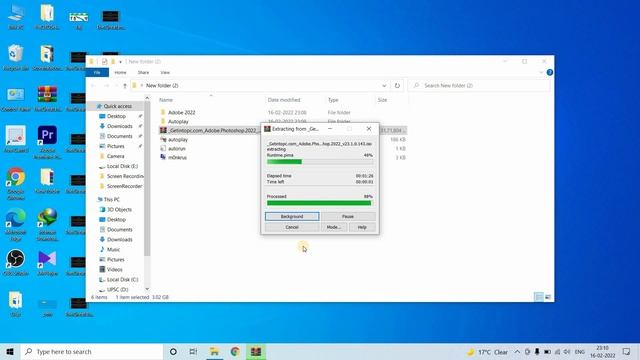Image resolution: width=640 pixels, height=360 pixels.
Task: Expand the address bar history dropdown
Action: pyautogui.click(x=384, y=86)
